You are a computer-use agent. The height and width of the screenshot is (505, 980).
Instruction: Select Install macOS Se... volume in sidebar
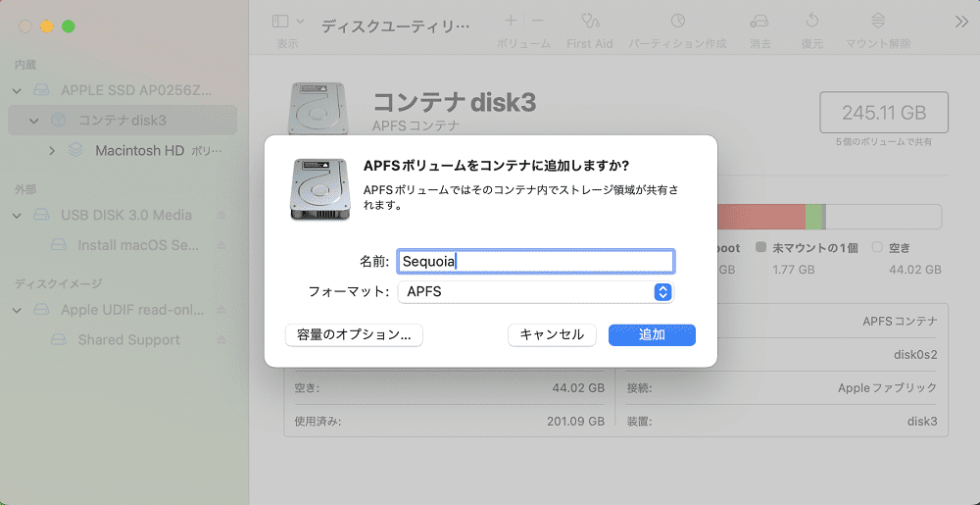140,245
